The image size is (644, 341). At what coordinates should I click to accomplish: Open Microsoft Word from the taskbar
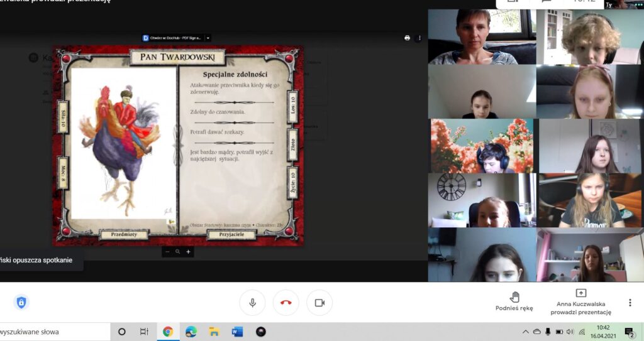(x=237, y=332)
